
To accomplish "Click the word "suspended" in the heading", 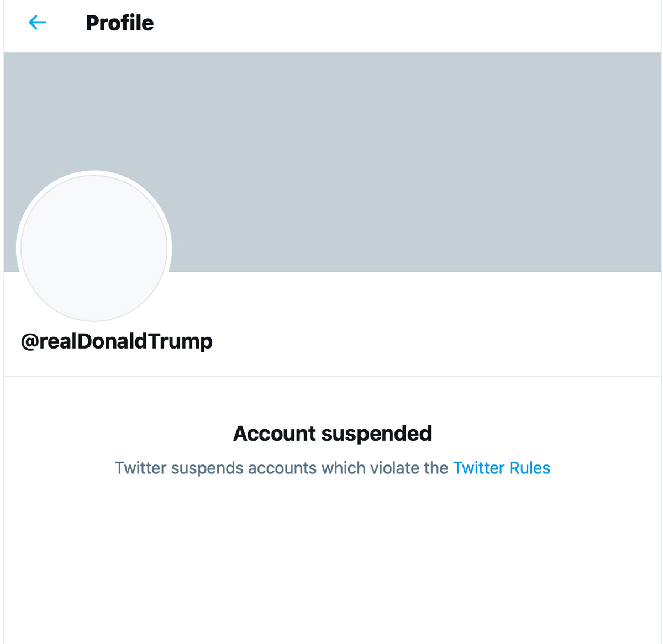I will pos(376,434).
